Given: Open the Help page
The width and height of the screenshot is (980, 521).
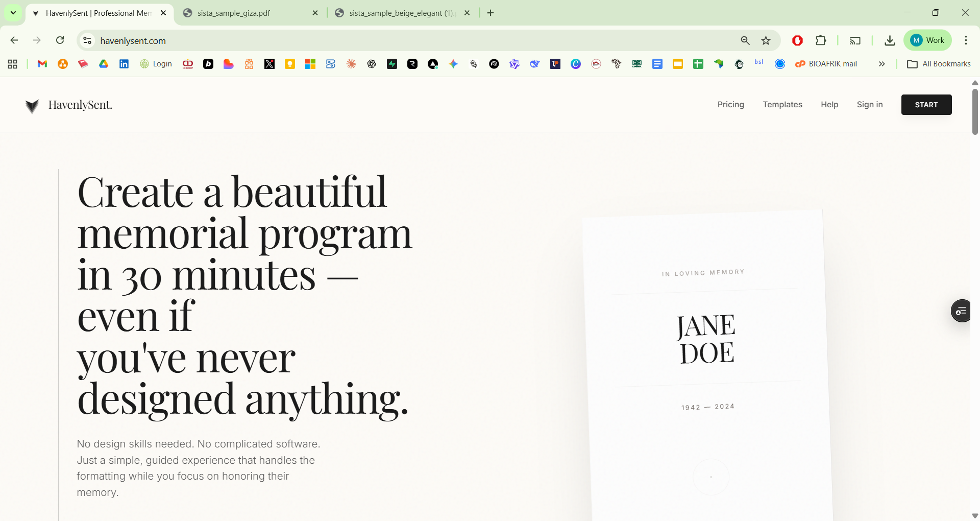Looking at the screenshot, I should (829, 105).
